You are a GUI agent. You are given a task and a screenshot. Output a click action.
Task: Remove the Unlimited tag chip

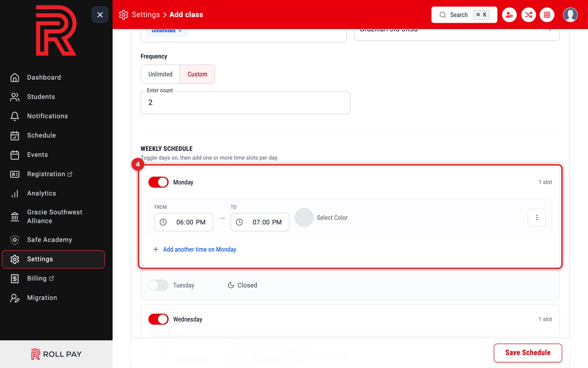(x=180, y=31)
